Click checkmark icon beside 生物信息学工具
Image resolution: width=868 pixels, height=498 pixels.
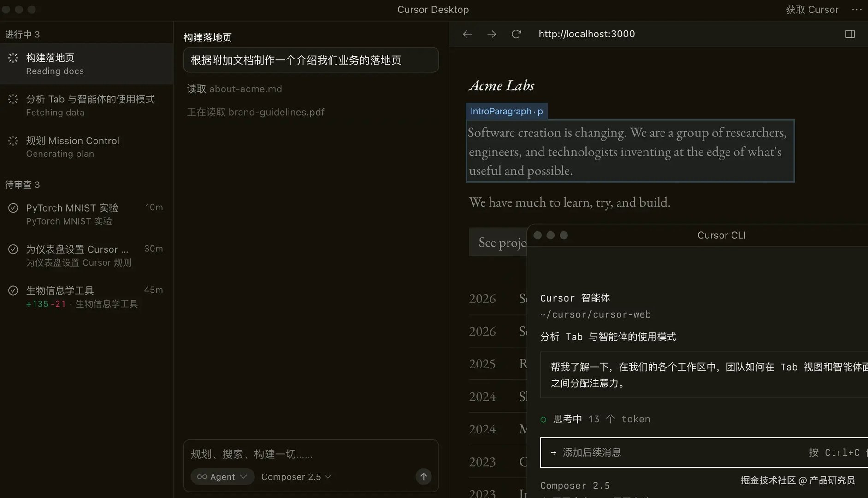pyautogui.click(x=13, y=290)
